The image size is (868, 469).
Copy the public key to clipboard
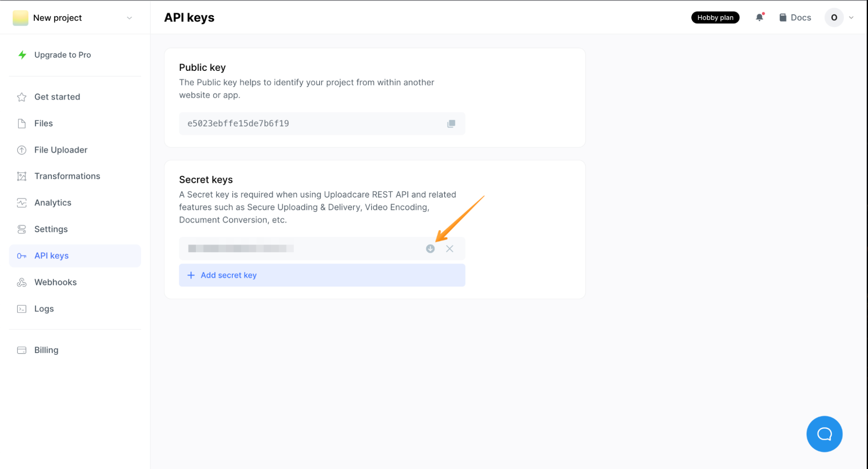451,123
